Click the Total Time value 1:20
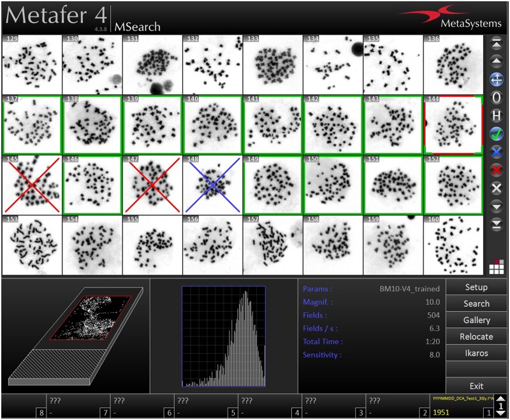The height and width of the screenshot is (420, 510). [x=433, y=342]
